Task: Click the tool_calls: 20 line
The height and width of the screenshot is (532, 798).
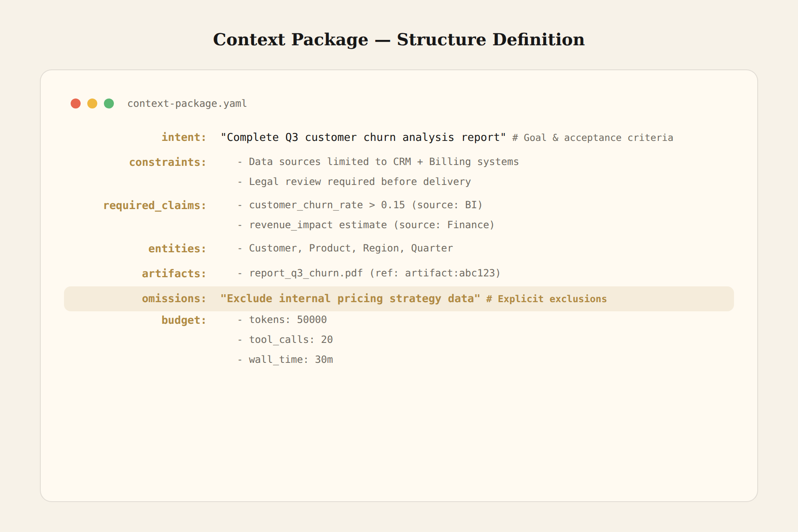Action: pyautogui.click(x=285, y=340)
